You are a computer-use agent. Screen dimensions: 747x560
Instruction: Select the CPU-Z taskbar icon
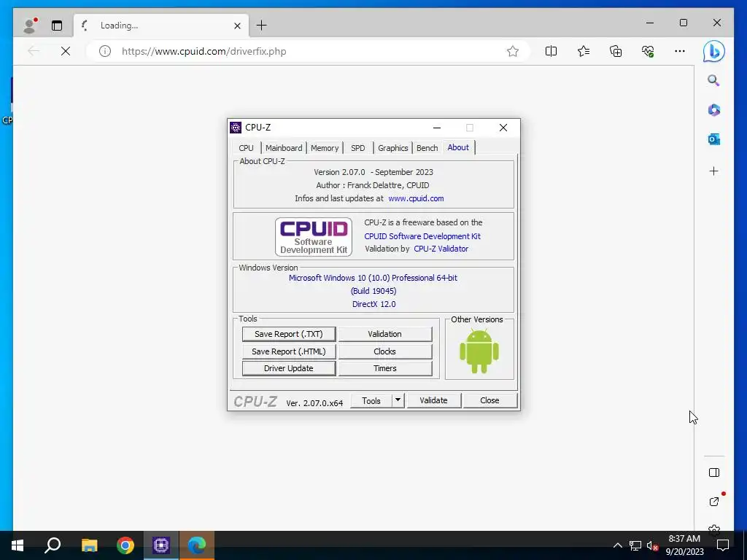(161, 545)
